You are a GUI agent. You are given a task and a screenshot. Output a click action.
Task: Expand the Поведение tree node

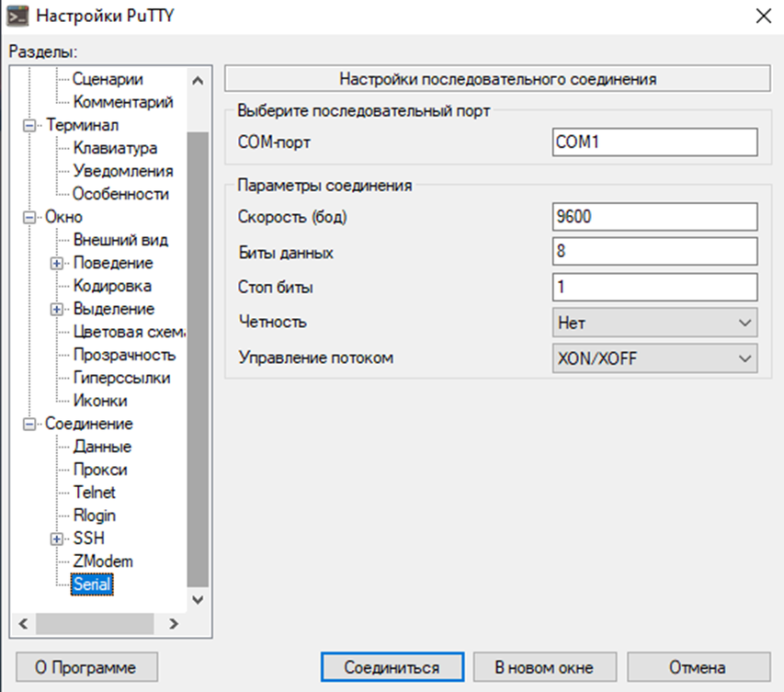pyautogui.click(x=56, y=263)
